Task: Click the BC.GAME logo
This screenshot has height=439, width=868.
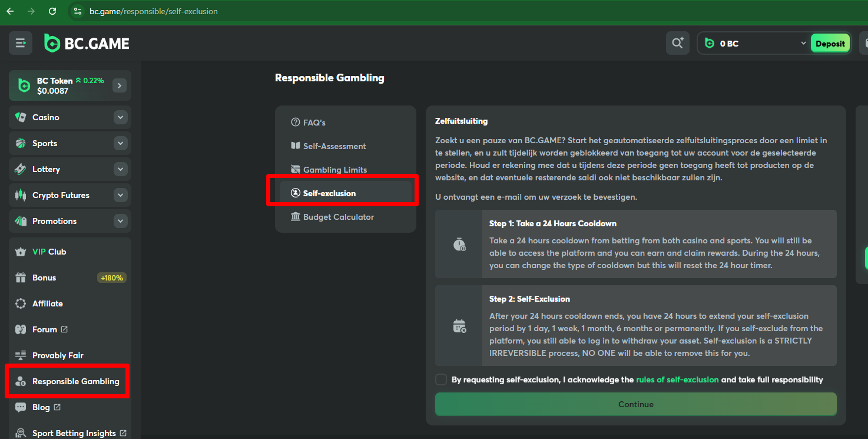Action: [87, 43]
